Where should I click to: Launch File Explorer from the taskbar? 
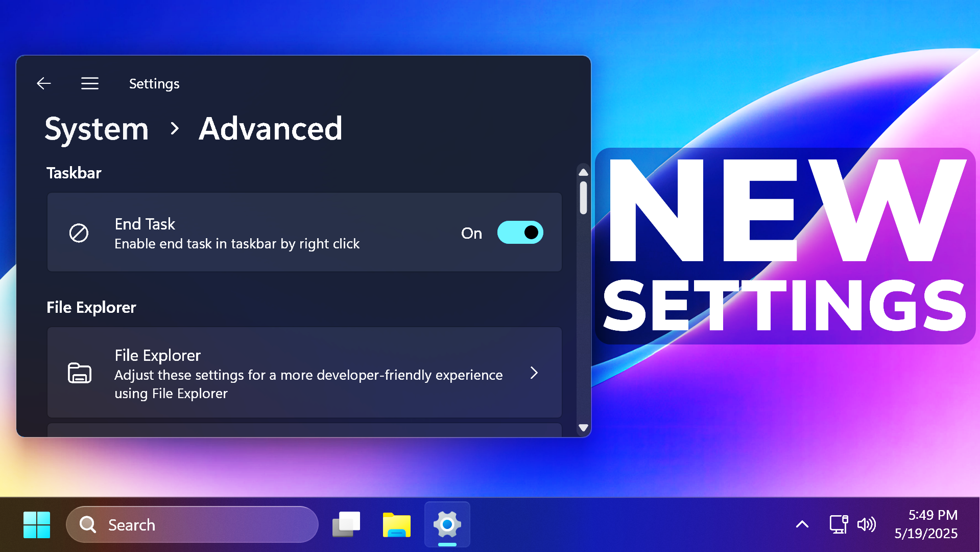[397, 524]
